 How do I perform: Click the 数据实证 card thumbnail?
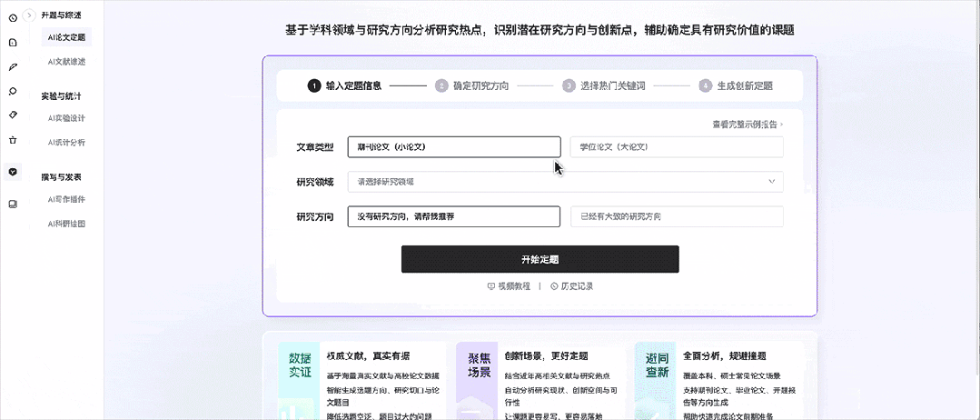[300, 381]
